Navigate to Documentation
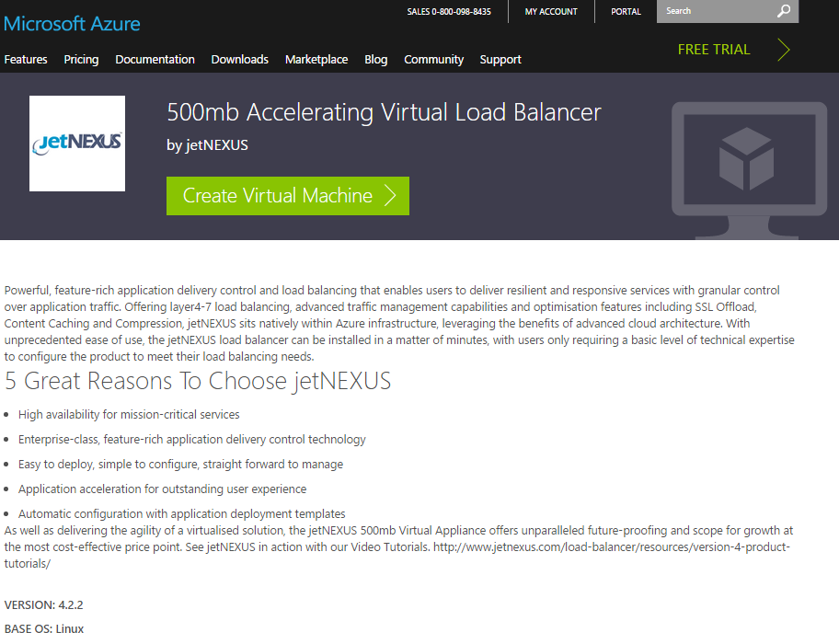839x644 pixels. [155, 60]
